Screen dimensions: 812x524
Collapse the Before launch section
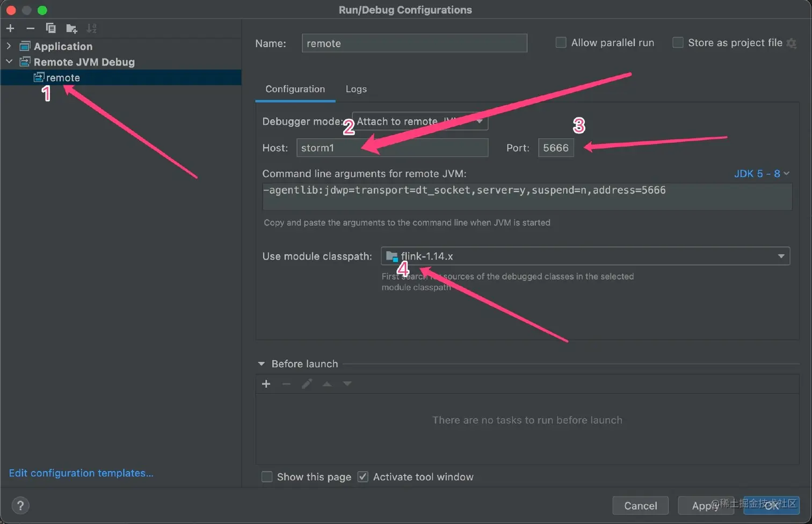[261, 363]
